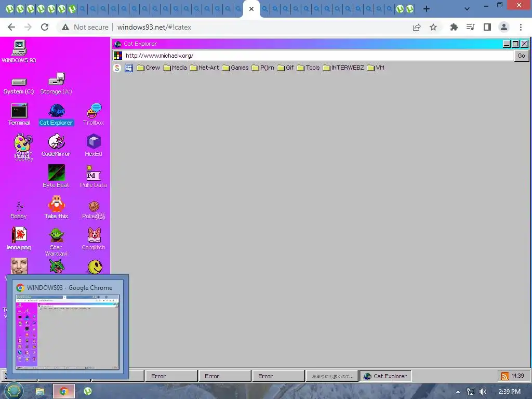Launch the Robby stick figure icon

click(x=19, y=210)
